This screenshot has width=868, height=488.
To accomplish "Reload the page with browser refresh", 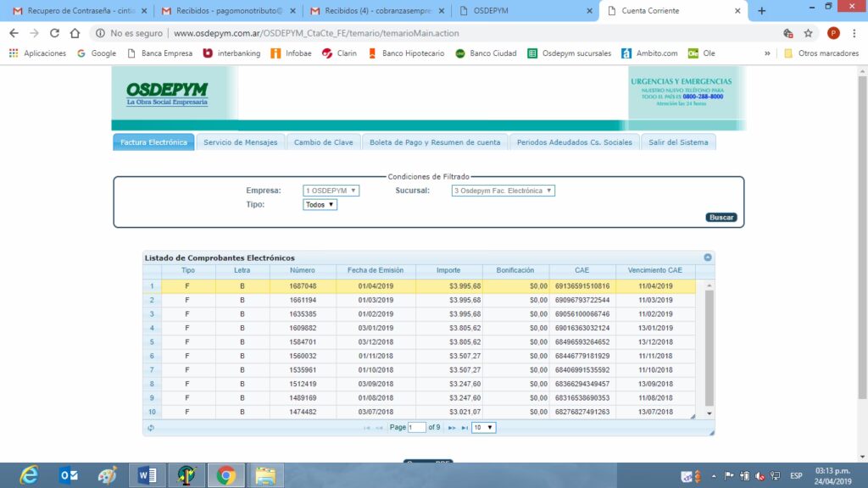I will [x=55, y=33].
